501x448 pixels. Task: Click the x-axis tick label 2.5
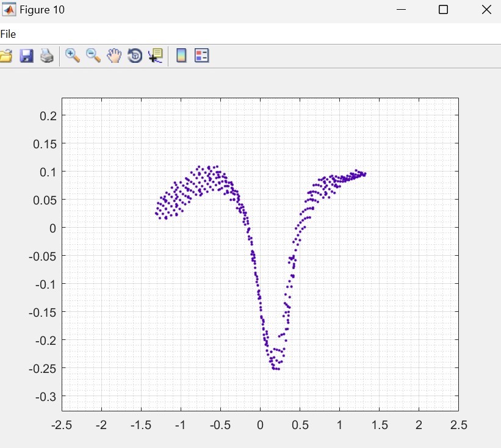coord(458,425)
